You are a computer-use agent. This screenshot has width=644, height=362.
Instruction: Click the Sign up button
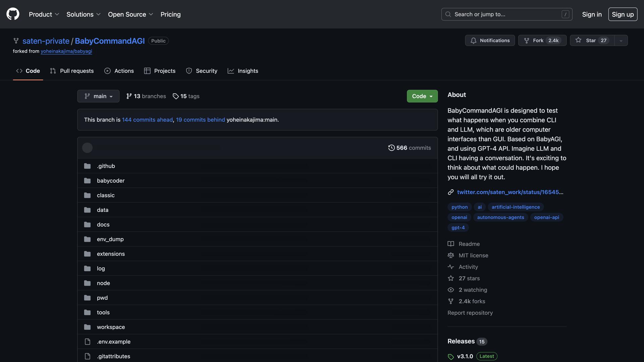coord(623,14)
